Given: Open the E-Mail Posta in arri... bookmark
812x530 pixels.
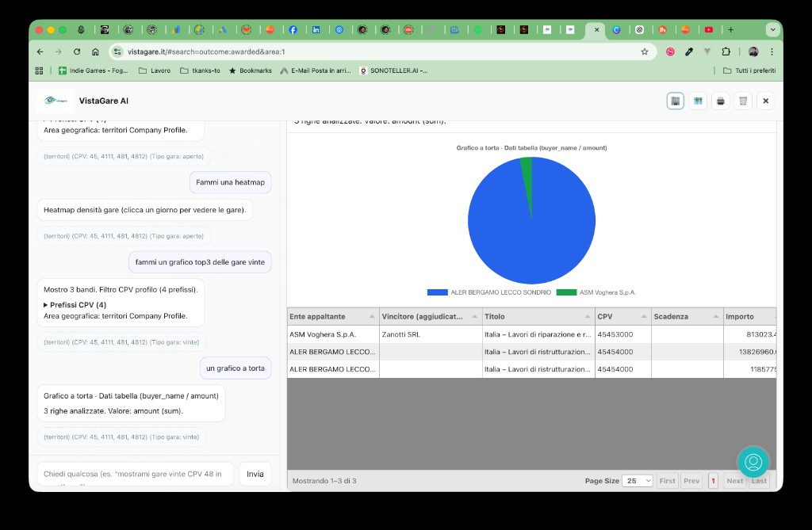Looking at the screenshot, I should 316,71.
